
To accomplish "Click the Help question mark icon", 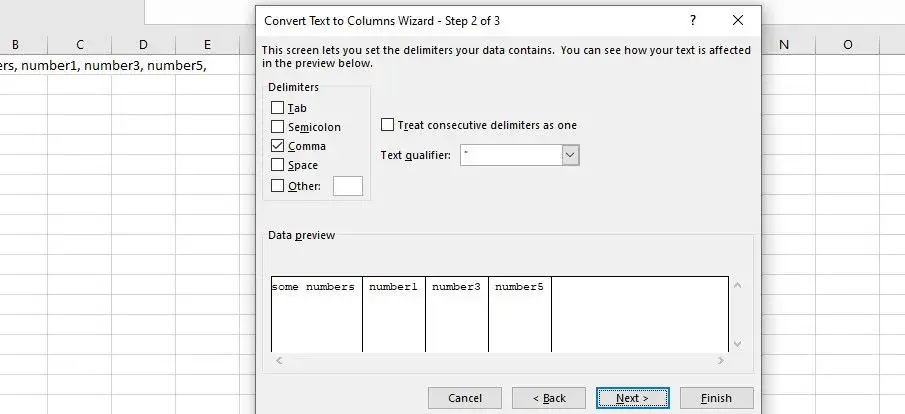I will coord(692,20).
